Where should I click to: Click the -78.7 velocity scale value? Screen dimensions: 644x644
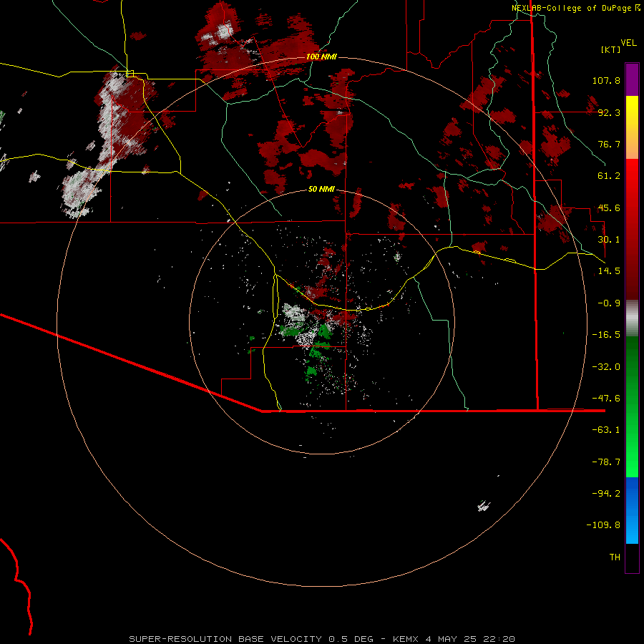coord(606,462)
